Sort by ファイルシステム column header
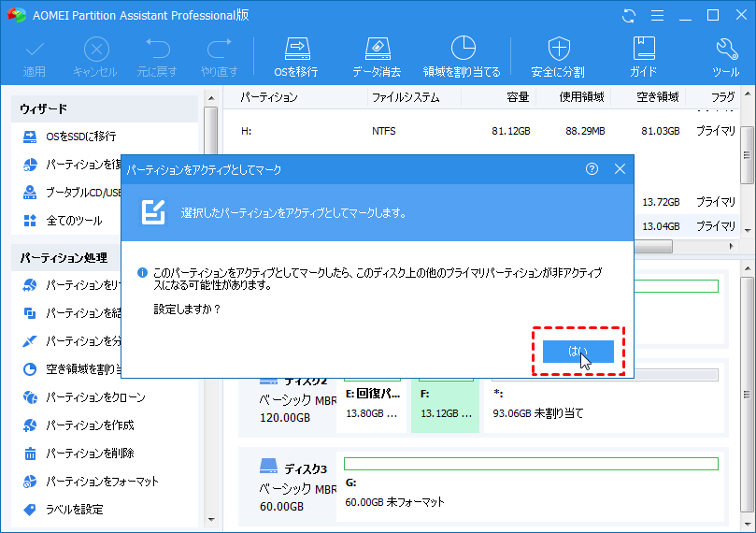 coord(406,97)
